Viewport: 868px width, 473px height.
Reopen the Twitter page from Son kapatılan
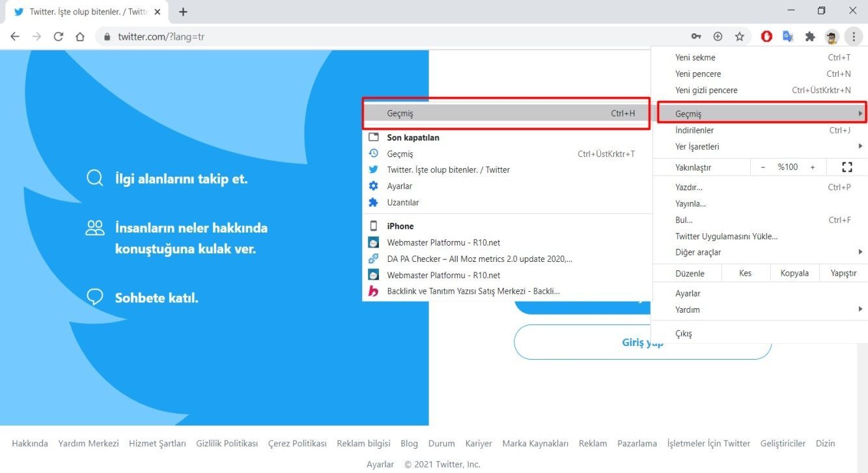tap(507, 169)
